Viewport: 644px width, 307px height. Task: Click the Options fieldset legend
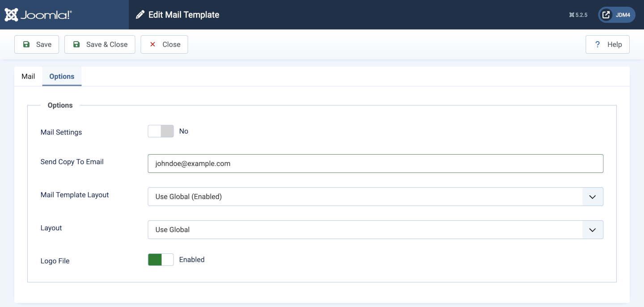(60, 105)
